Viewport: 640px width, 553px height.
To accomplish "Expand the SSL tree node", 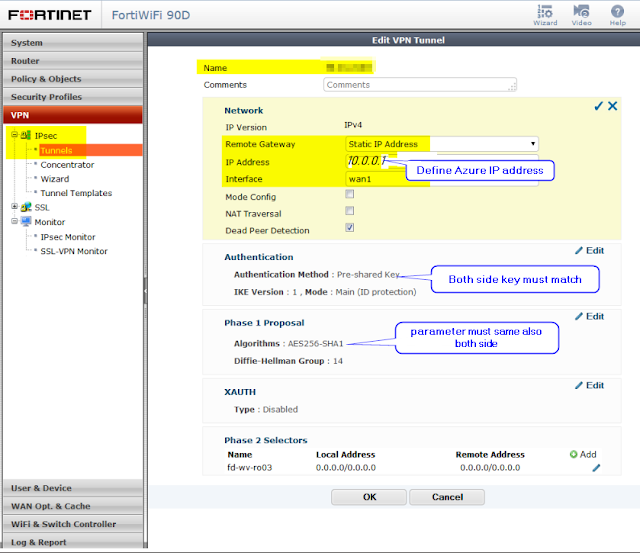I will click(15, 207).
